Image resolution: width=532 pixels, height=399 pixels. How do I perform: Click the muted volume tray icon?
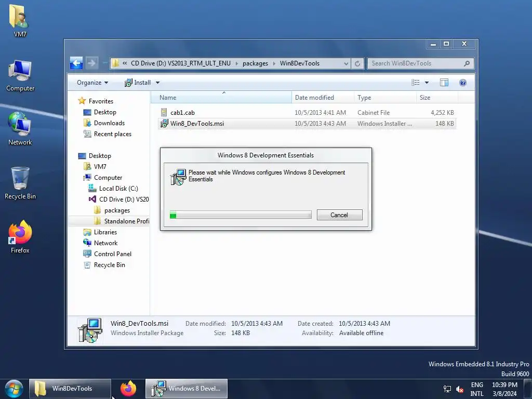pyautogui.click(x=460, y=389)
